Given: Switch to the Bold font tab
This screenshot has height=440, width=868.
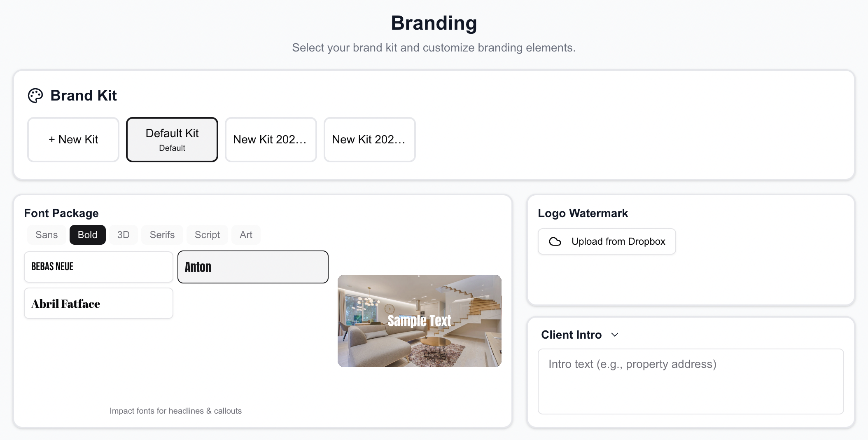Looking at the screenshot, I should pyautogui.click(x=88, y=235).
